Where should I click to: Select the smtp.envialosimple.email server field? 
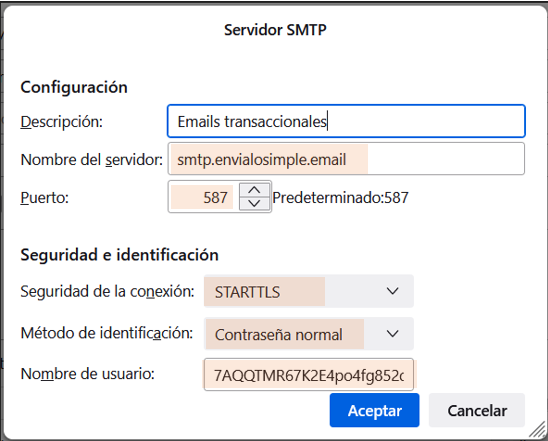(346, 159)
